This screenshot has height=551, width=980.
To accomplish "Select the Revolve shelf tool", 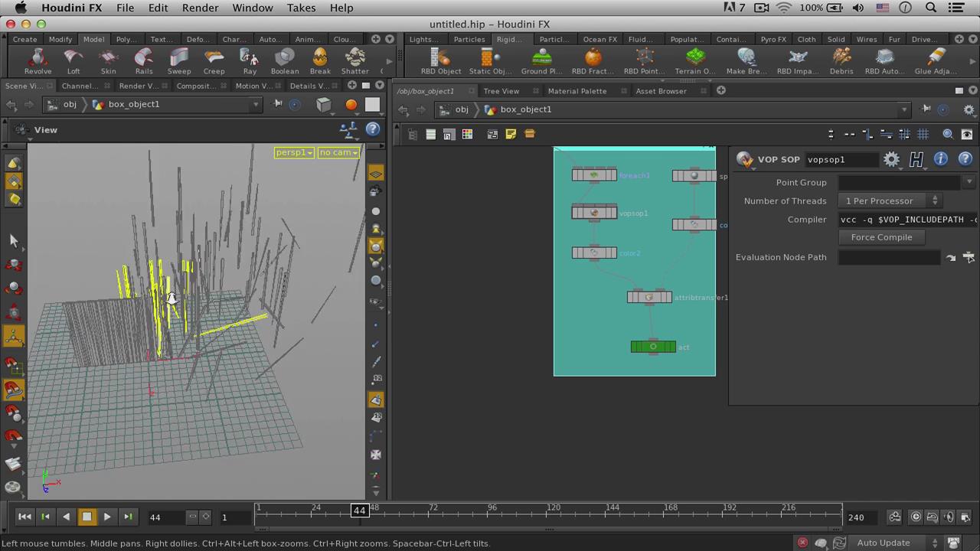I will [38, 61].
